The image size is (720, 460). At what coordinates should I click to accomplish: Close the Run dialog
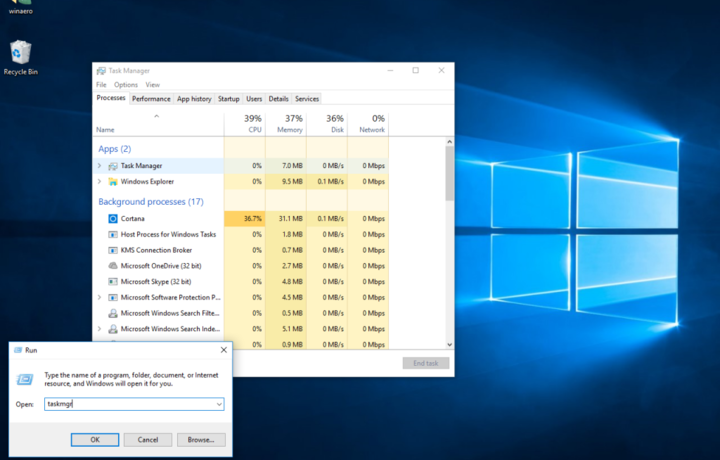(x=224, y=350)
